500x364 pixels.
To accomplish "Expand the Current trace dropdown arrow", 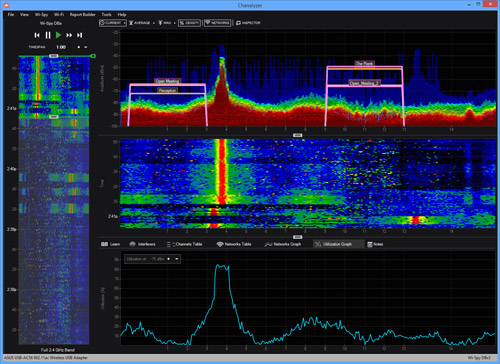I will (x=124, y=23).
